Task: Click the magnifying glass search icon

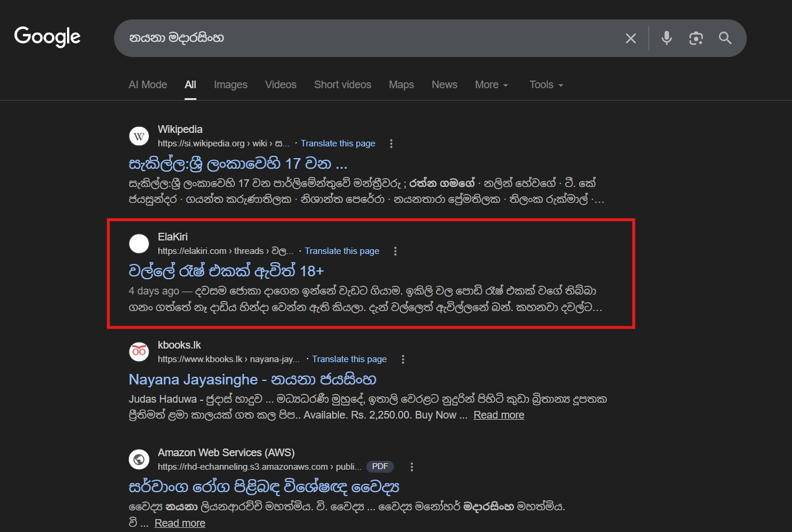Action: pyautogui.click(x=725, y=38)
